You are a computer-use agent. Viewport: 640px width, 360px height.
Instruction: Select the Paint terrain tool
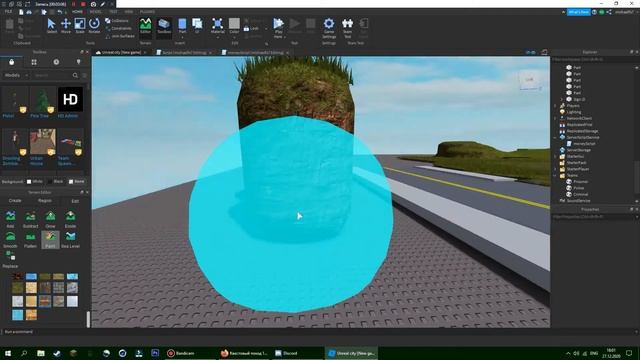[50, 240]
